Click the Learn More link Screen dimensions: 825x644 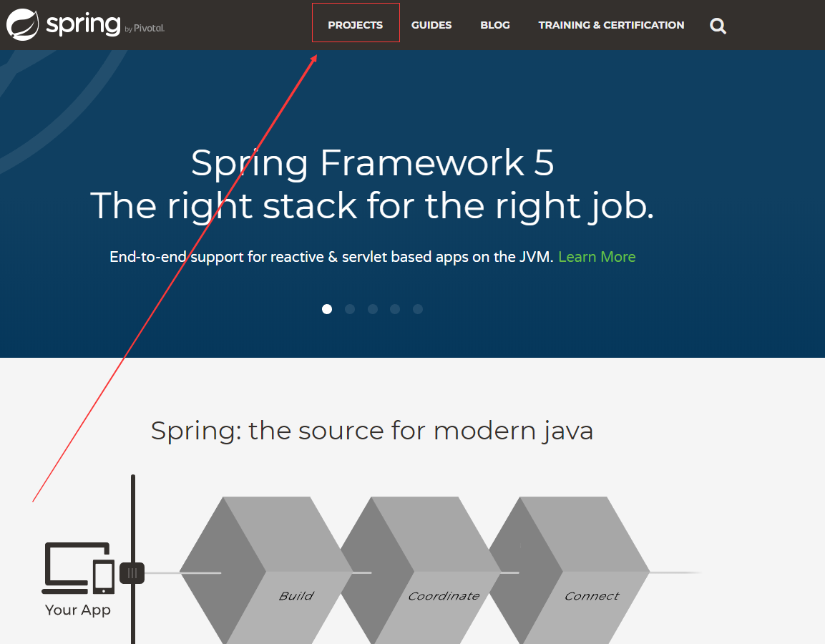point(597,256)
